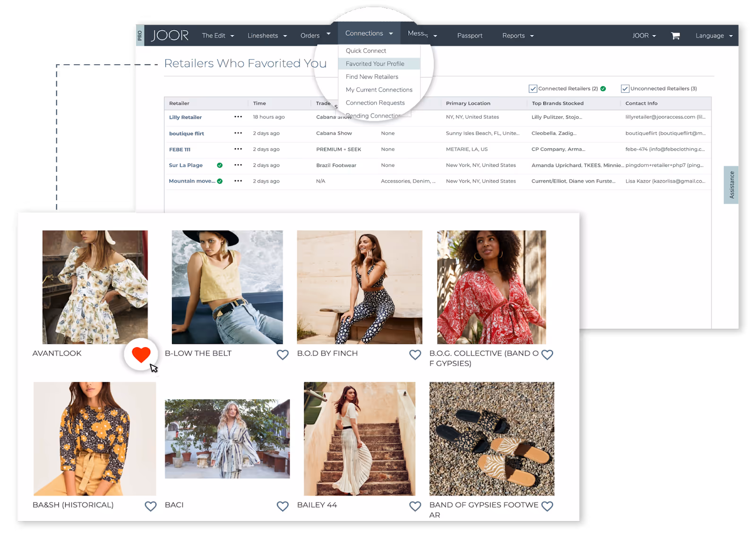Click the JOOR logo in the navbar
The image size is (756, 539).
(170, 35)
